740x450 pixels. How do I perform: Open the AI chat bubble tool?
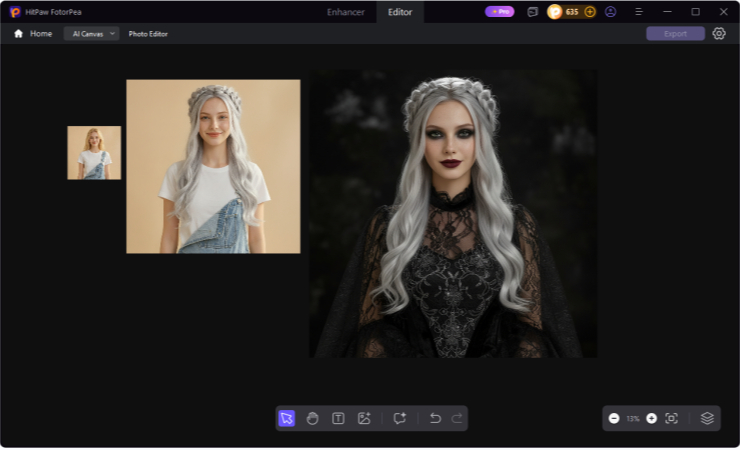click(400, 418)
